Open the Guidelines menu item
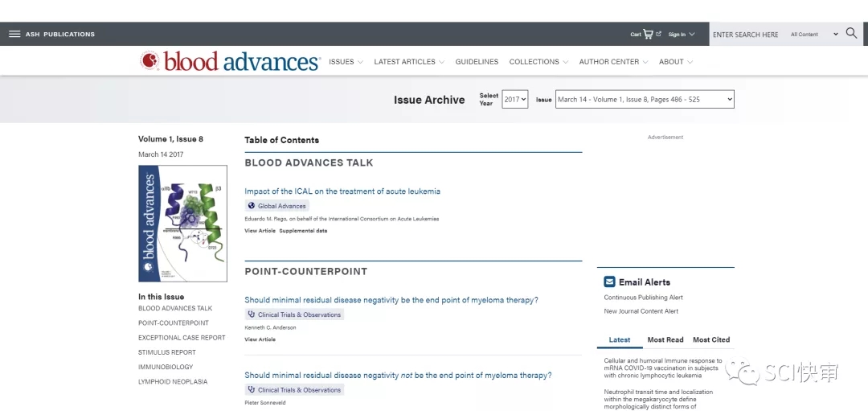868x411 pixels. click(x=477, y=62)
